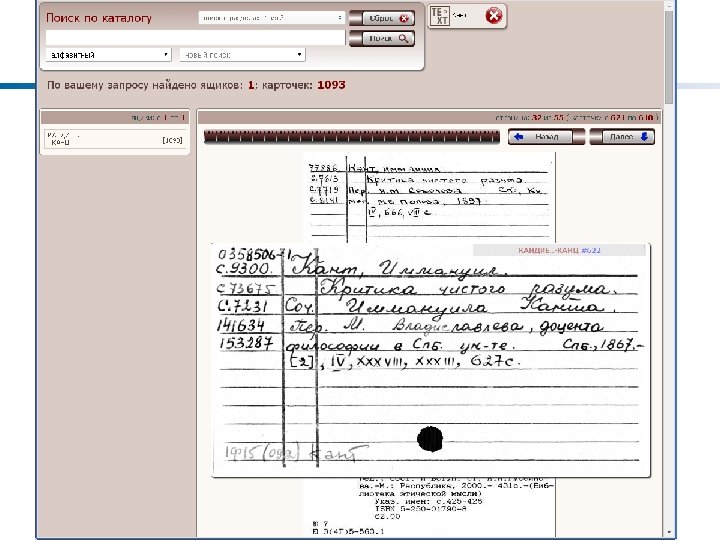Viewport: 720px width, 540px height.
Task: Select the Ка-Ц drawer entry in list
Action: click(115, 139)
